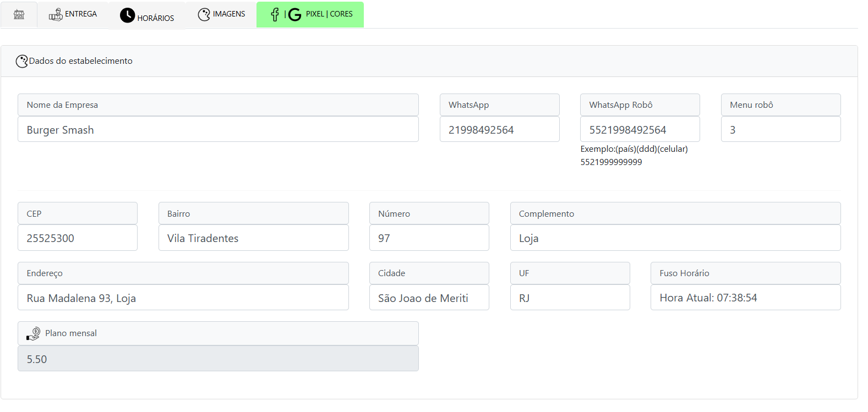Viewport: 868px width, 412px height.
Task: Click the Bairro field with Vila Tiradentes
Action: pyautogui.click(x=253, y=238)
